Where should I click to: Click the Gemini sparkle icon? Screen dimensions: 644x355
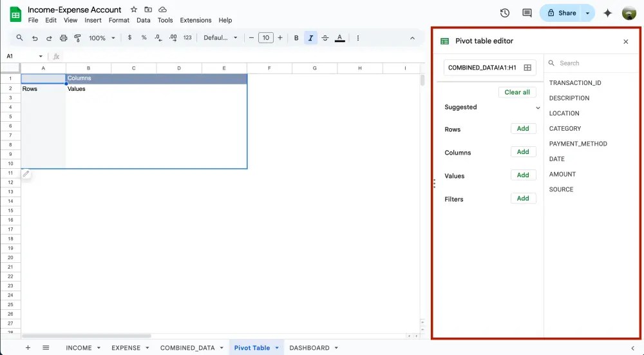click(607, 13)
